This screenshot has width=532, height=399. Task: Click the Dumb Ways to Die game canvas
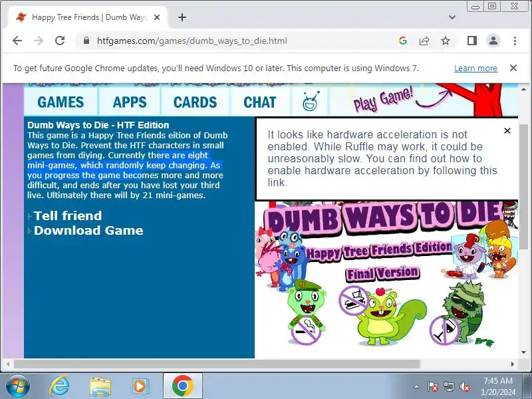point(386,279)
